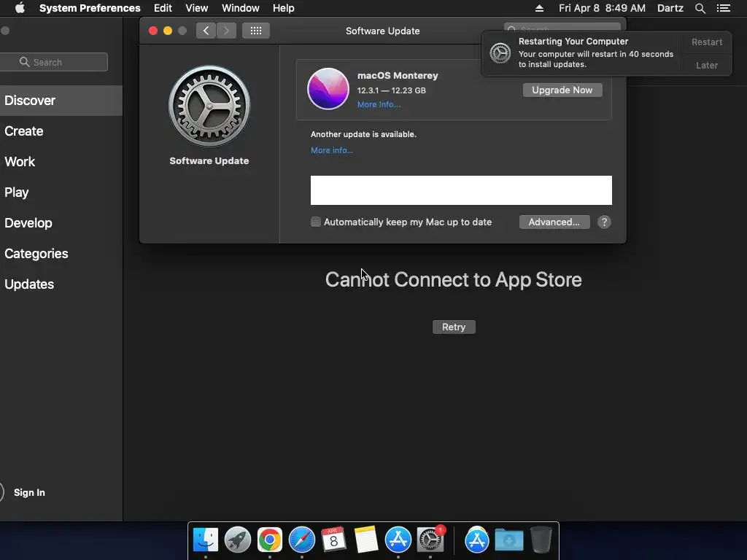Screen dimensions: 747x560
Task: Select Discover in App Store sidebar
Action: 61,101
